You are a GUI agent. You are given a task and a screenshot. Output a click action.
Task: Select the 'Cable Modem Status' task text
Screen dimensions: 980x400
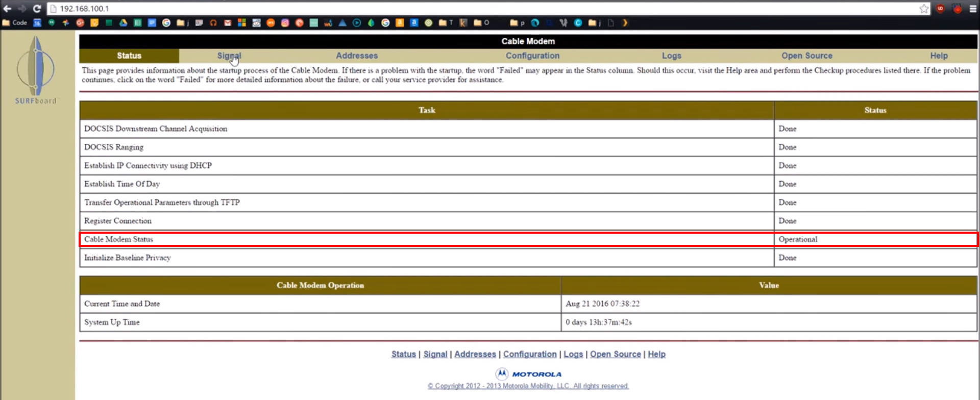[x=118, y=239]
